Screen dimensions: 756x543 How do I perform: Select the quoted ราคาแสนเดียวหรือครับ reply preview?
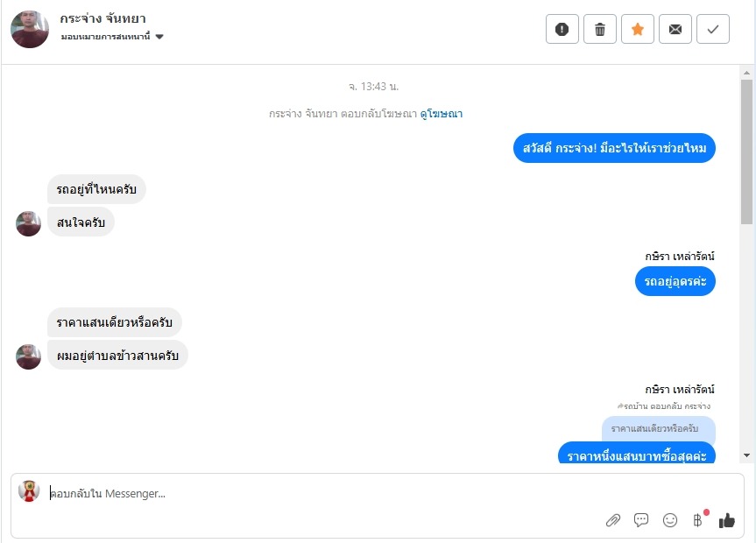[x=659, y=429]
